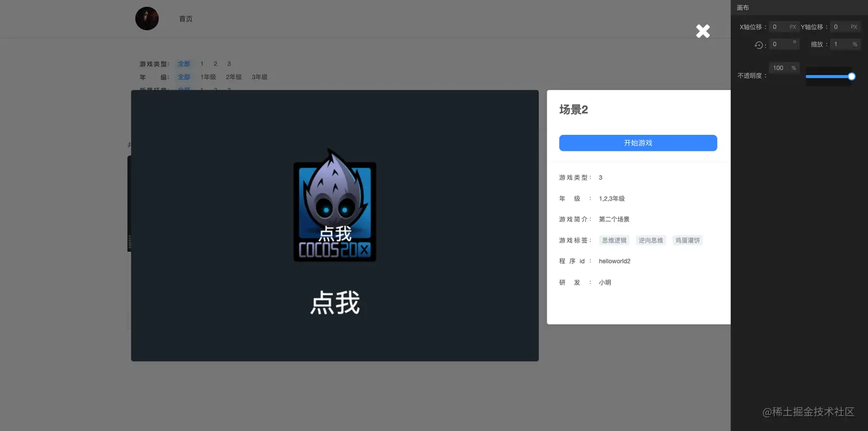Click the large 点我 text below the logo
Image resolution: width=868 pixels, height=431 pixels.
[x=335, y=302]
